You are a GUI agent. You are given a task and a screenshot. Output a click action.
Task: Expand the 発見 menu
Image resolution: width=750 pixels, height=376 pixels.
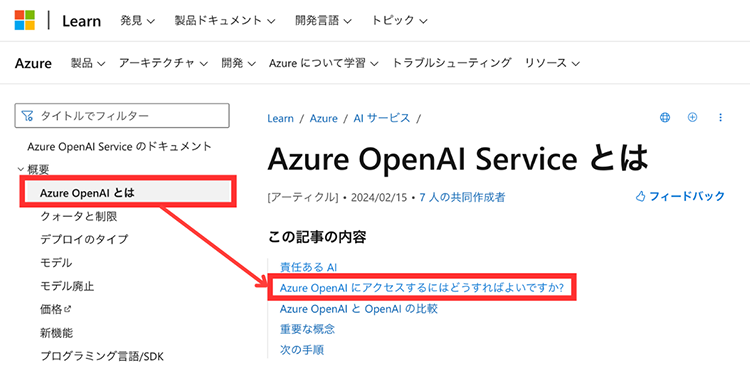point(138,21)
